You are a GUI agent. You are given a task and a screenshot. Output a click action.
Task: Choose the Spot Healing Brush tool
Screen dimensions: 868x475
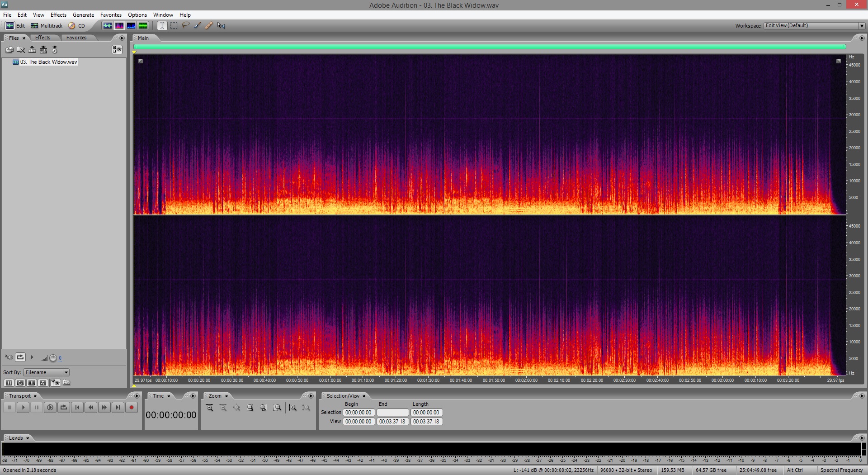click(x=209, y=26)
